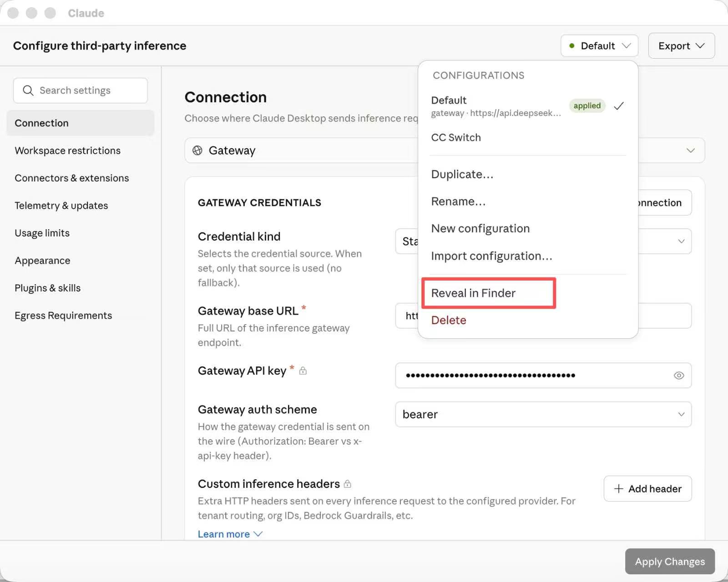Click the Apply Changes button
Screen dimensions: 728x582
pos(670,562)
